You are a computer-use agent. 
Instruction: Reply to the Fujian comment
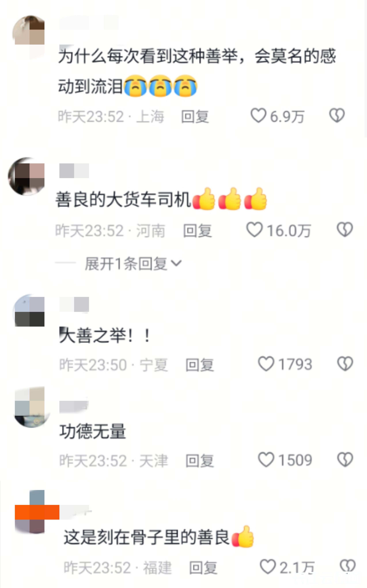(x=203, y=567)
